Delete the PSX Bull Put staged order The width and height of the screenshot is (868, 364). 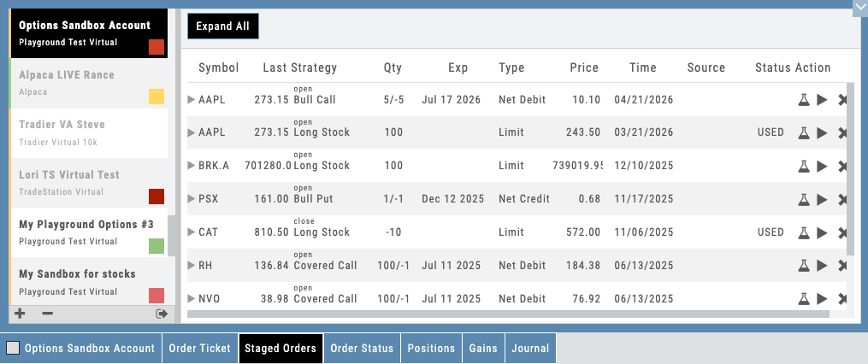[843, 199]
